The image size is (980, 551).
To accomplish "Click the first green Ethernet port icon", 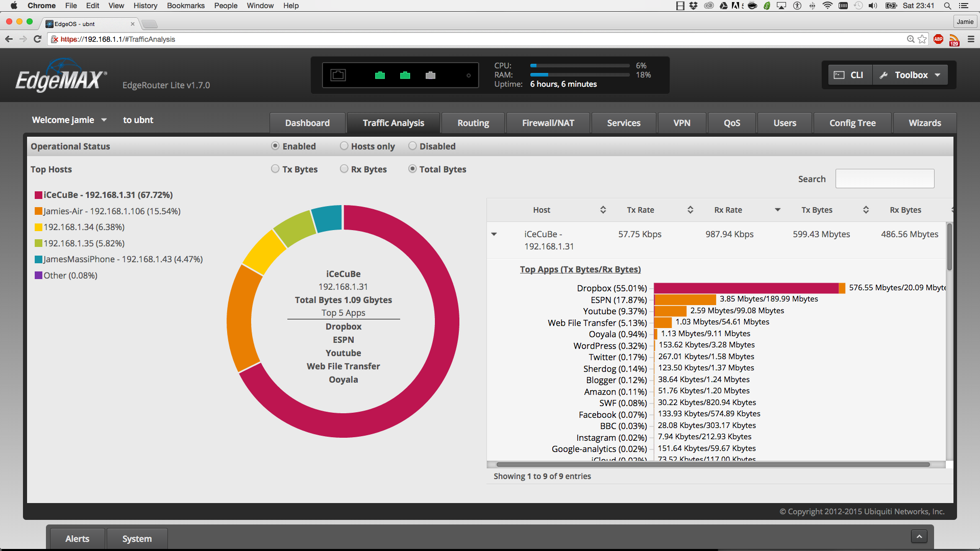I will tap(380, 76).
